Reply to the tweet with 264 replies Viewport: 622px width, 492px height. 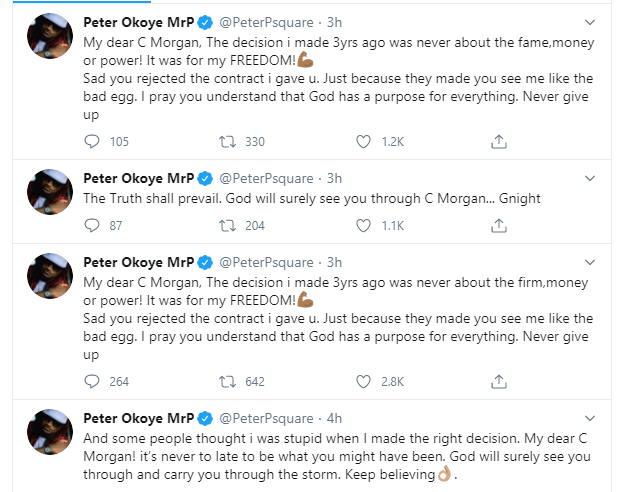(93, 380)
